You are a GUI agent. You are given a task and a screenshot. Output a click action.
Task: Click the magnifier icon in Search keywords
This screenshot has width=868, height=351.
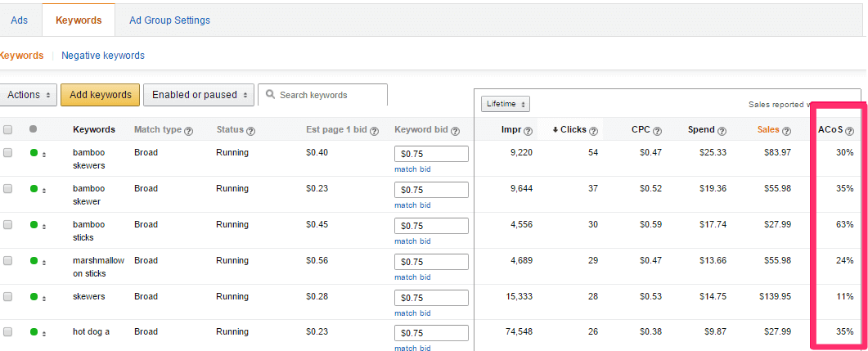[270, 95]
